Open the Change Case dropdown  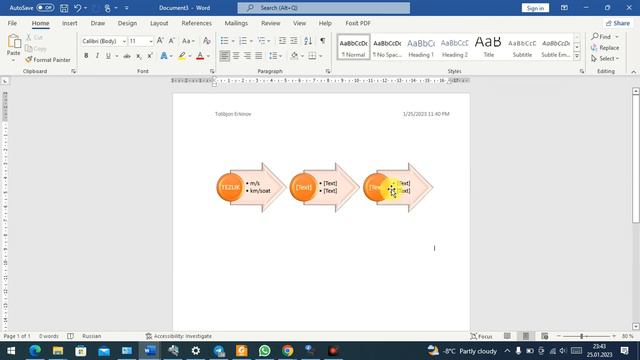tap(188, 41)
